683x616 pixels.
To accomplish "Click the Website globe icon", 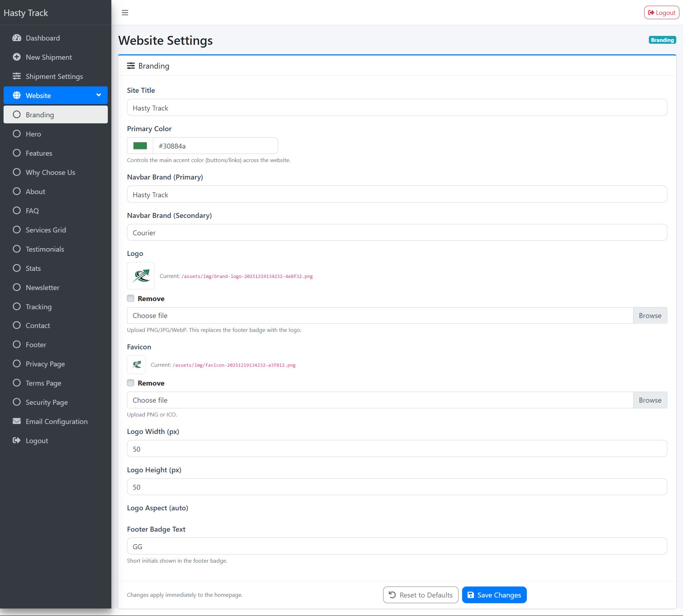I will [17, 95].
